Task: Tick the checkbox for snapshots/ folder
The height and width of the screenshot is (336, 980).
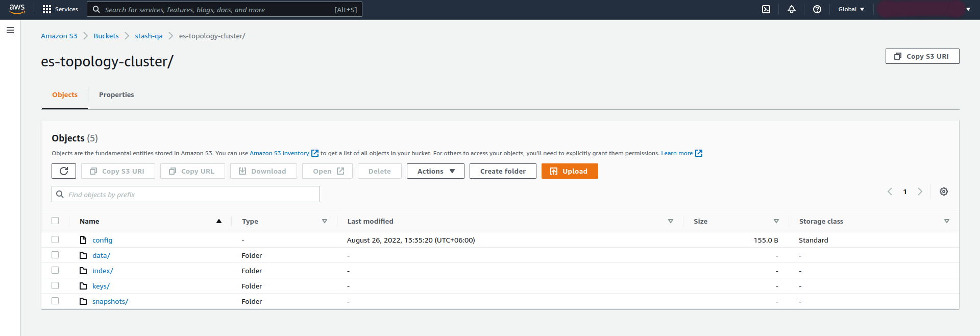Action: 55,301
